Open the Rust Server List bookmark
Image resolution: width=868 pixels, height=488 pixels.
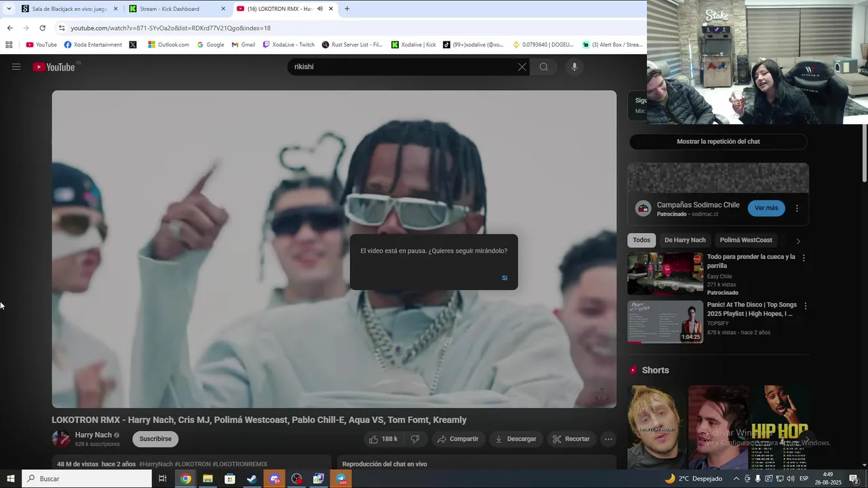tap(351, 45)
